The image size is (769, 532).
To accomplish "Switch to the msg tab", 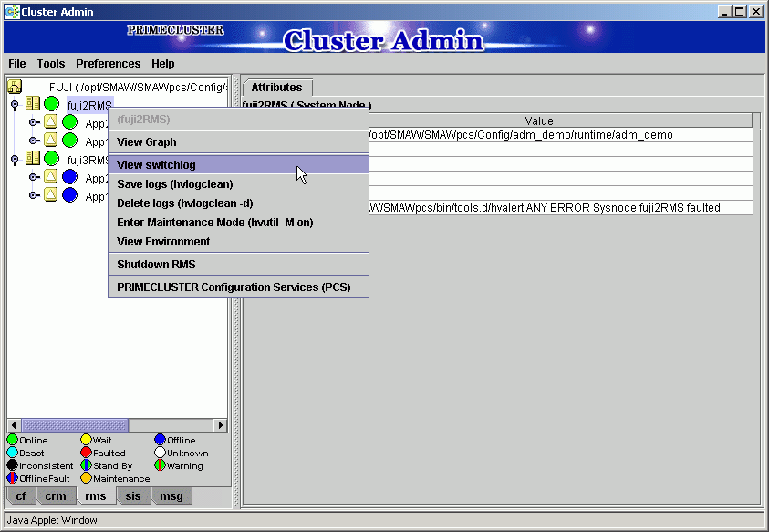I will tap(171, 496).
